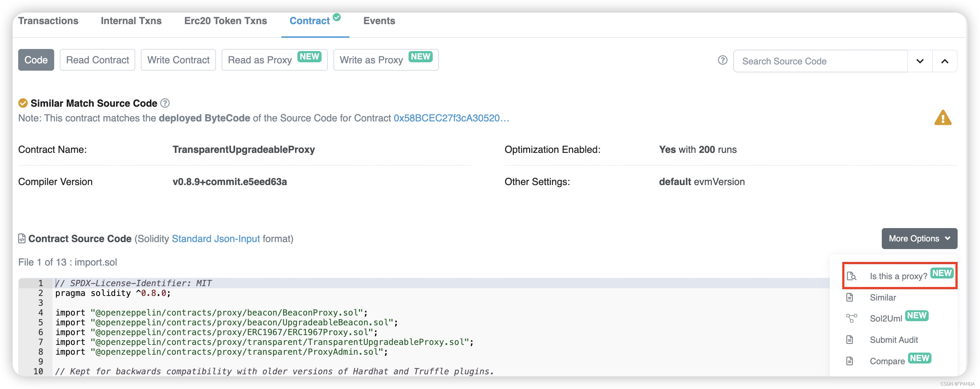
Task: Click the ERC1967Proxy.sol import line
Action: (x=216, y=332)
